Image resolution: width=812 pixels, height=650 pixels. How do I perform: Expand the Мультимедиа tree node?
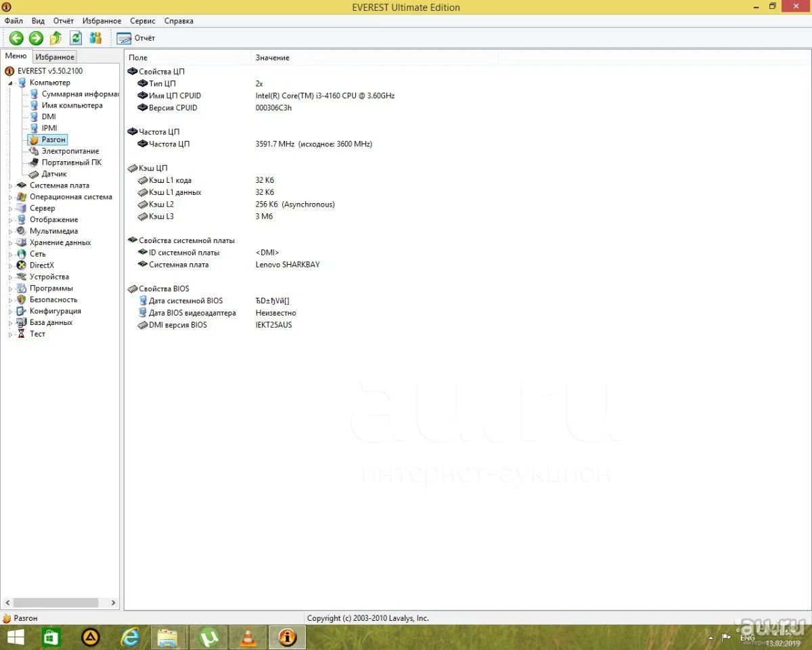click(x=11, y=232)
